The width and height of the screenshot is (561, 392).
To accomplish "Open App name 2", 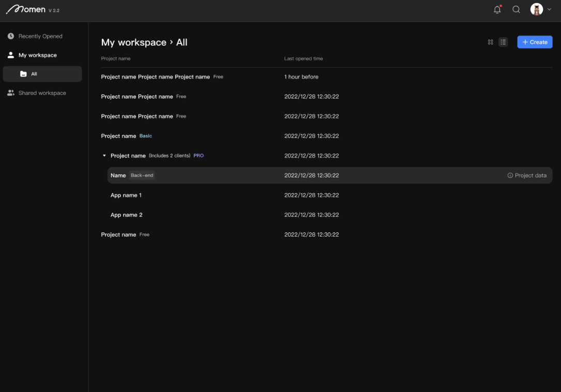I will tap(127, 215).
